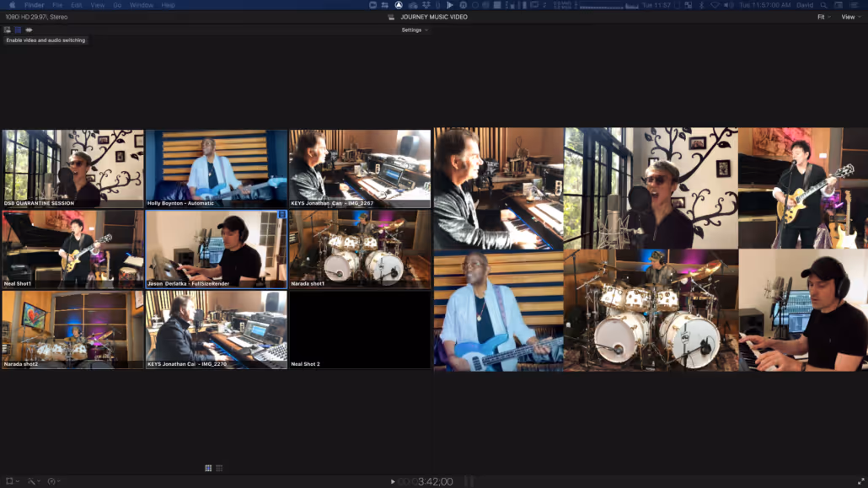Viewport: 868px width, 488px height.
Task: Select the video-only switching icon
Action: pyautogui.click(x=17, y=29)
